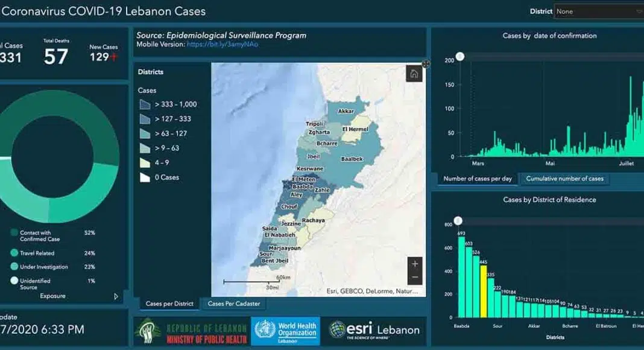This screenshot has width=644, height=350.
Task: Click the map home extent icon
Action: pyautogui.click(x=414, y=74)
